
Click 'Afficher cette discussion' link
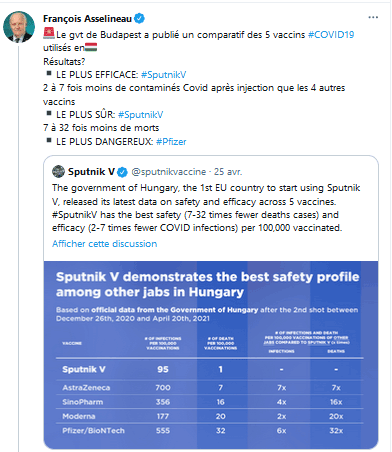click(104, 244)
